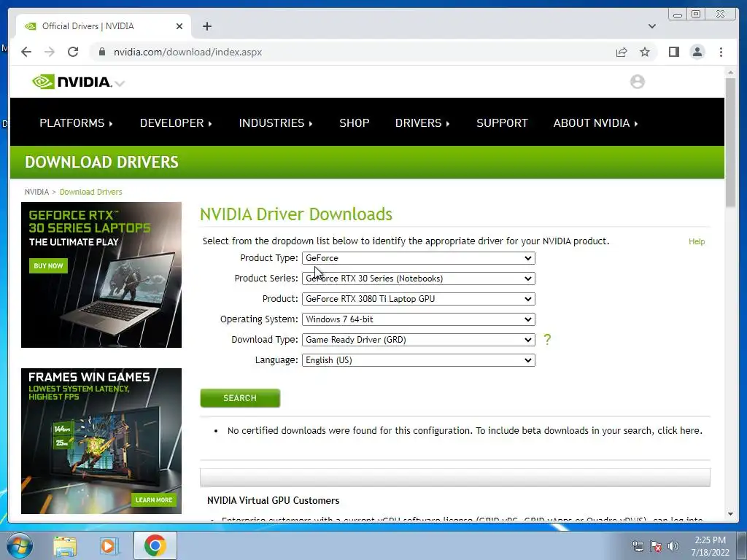Click the network tray icon

[x=638, y=546]
